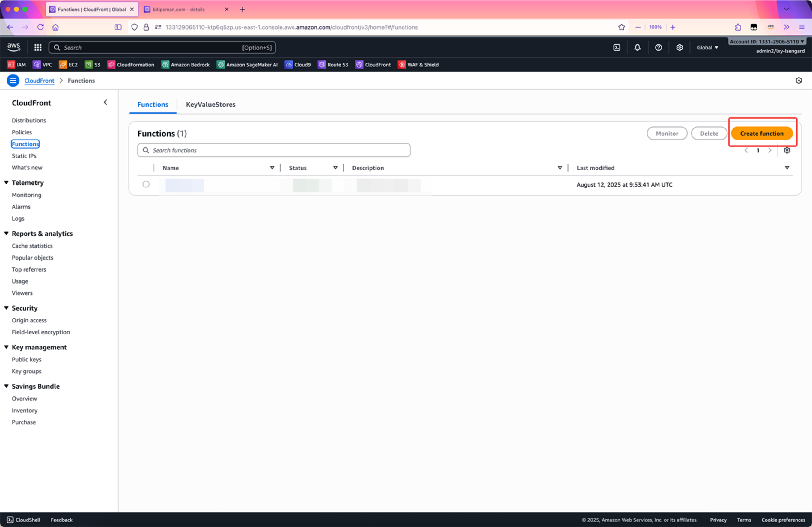The image size is (812, 527).
Task: Switch to bitipcman.com details browser tab
Action: 178,10
